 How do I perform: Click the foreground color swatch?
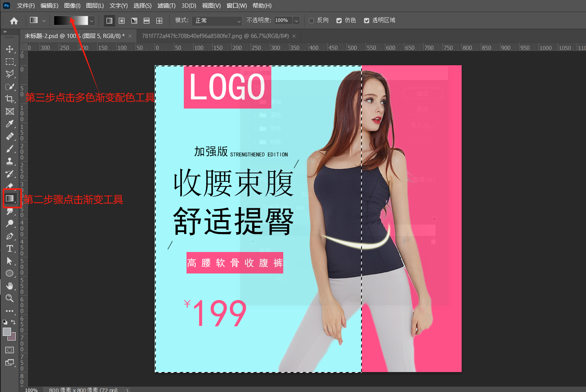pyautogui.click(x=7, y=332)
